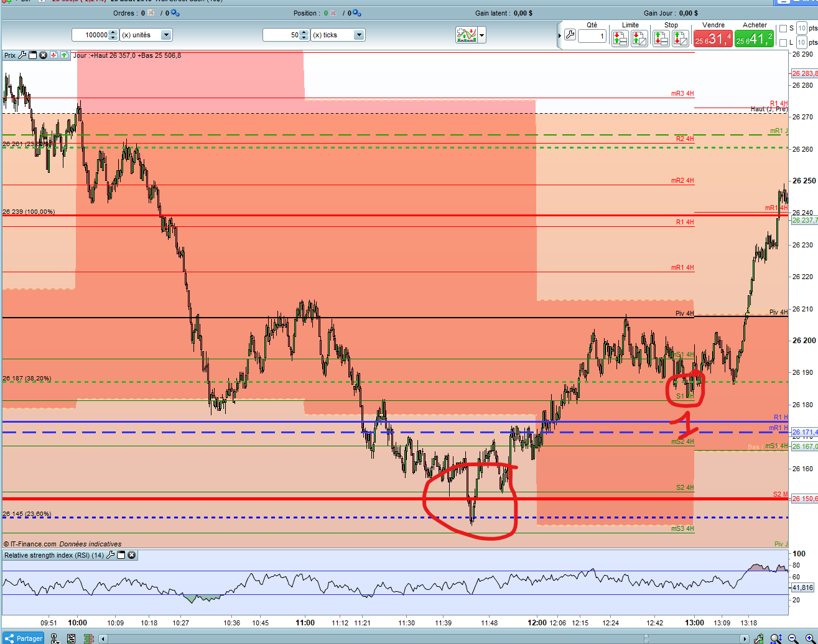Click the Prix panel label
The height and width of the screenshot is (644, 818).
tap(10, 55)
